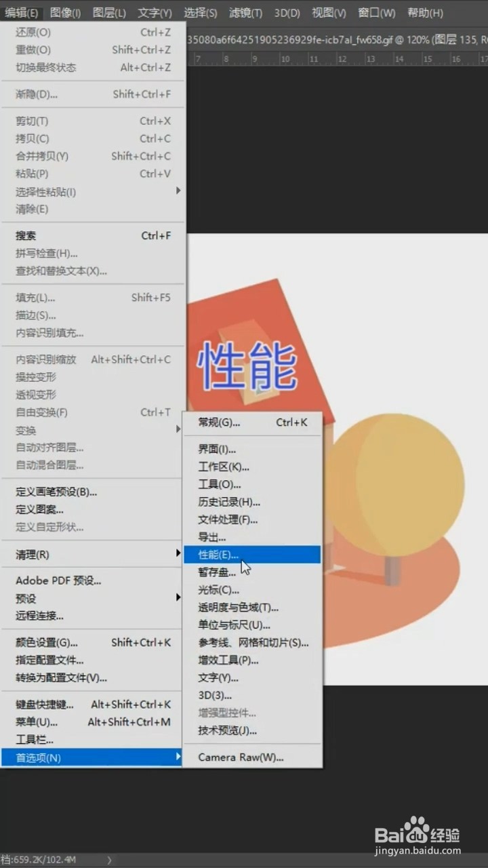The width and height of the screenshot is (488, 868).
Task: Expand the 首选项(N) submenu
Action: 93,757
